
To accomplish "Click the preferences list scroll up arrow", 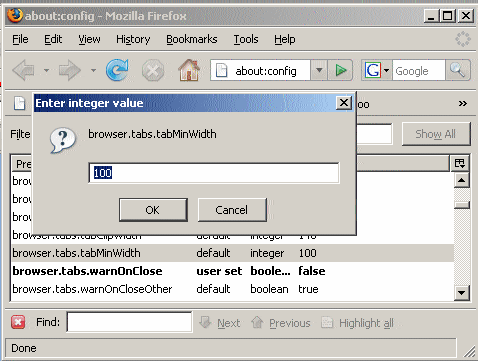I will [x=462, y=180].
